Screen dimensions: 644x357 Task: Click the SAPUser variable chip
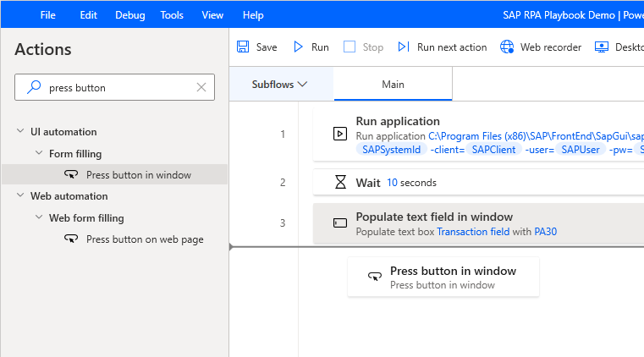click(x=581, y=150)
